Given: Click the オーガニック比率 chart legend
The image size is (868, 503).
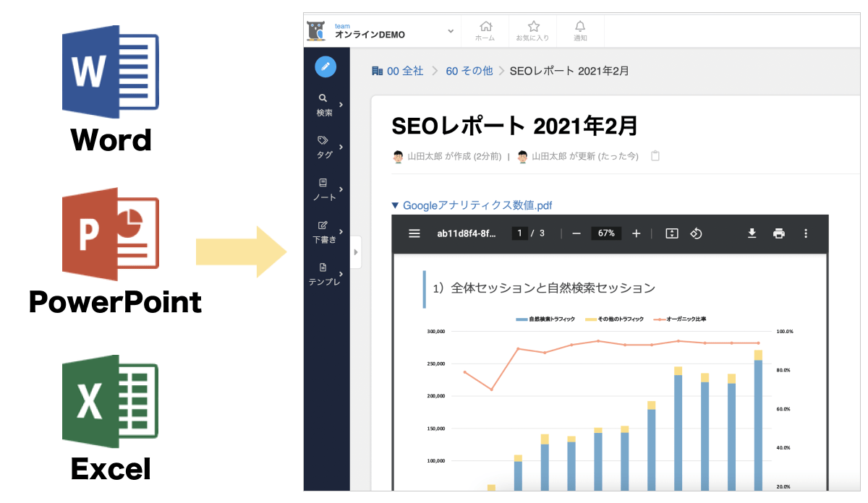Looking at the screenshot, I should 680,319.
